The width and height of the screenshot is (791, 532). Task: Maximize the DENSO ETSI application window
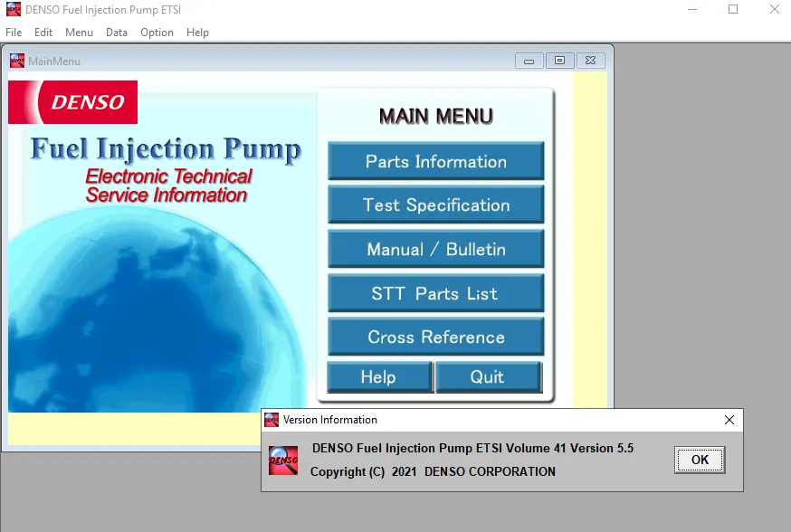(733, 10)
